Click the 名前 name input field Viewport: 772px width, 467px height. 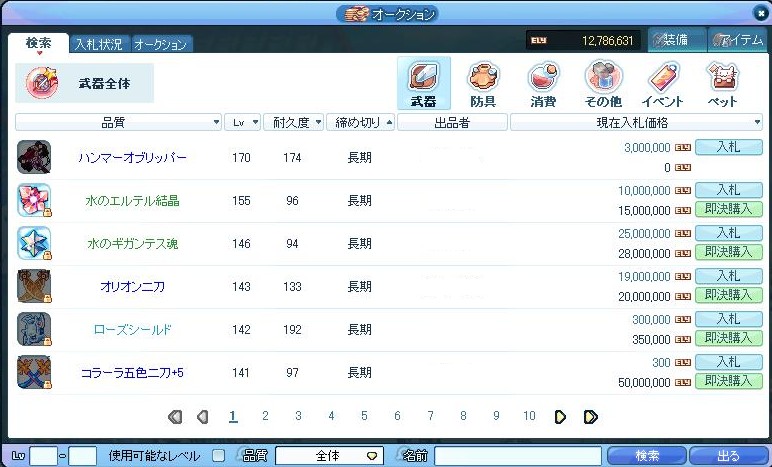(518, 456)
